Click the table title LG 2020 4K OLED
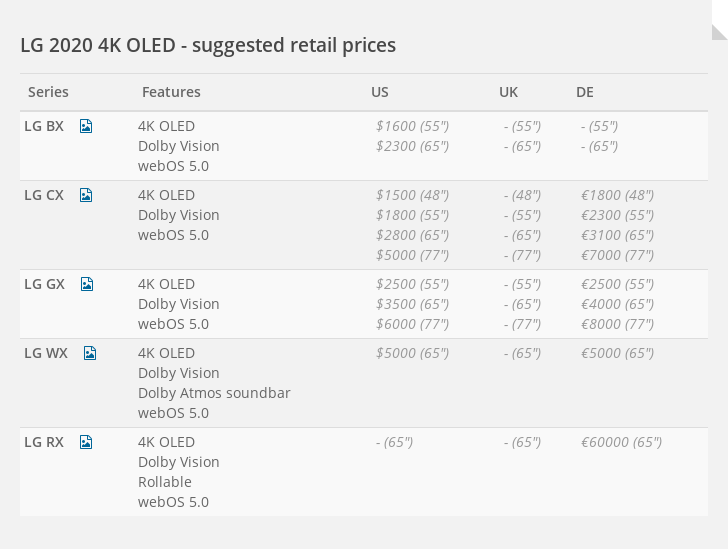728x549 pixels. pyautogui.click(x=208, y=45)
